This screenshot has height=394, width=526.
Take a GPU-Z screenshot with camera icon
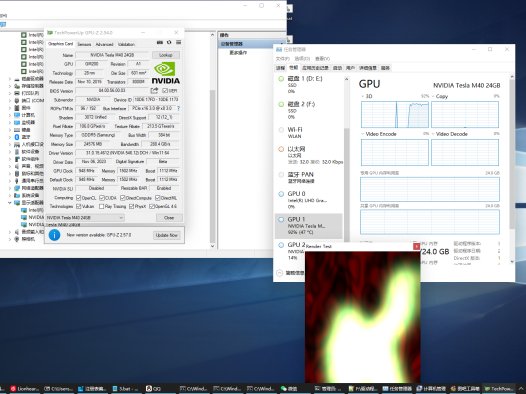coord(160,43)
